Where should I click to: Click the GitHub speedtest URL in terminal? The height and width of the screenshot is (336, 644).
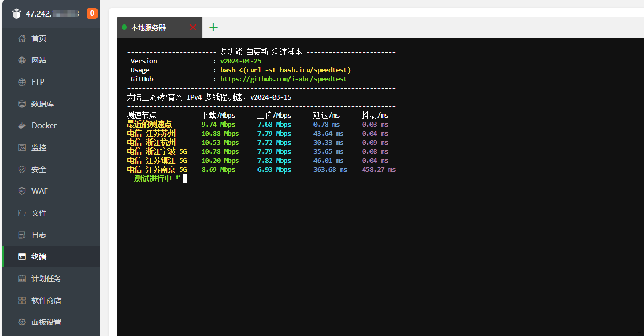[283, 79]
